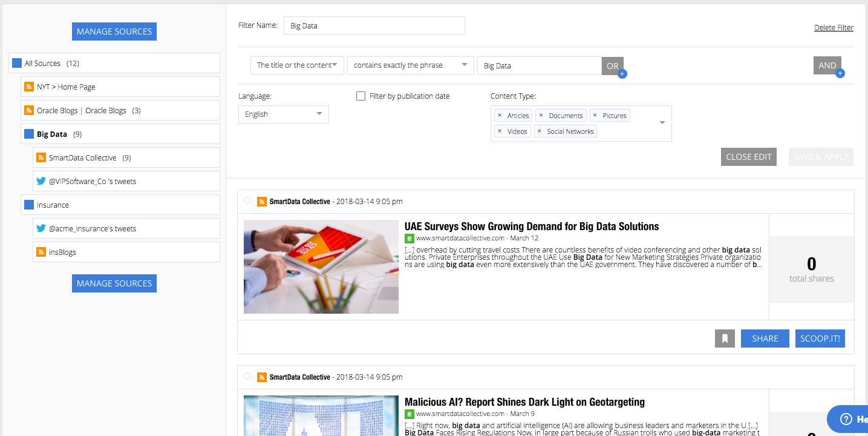Click the green site icon under UAE Surveys title

click(x=409, y=238)
